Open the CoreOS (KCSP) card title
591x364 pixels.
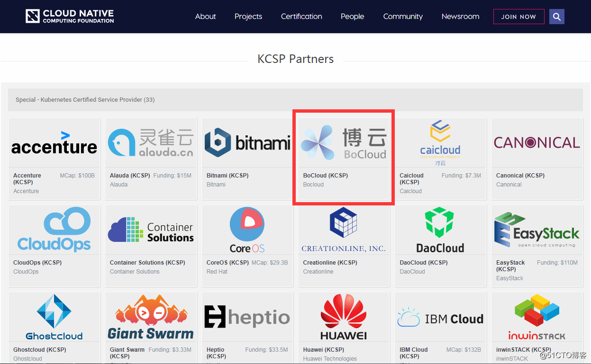point(227,262)
